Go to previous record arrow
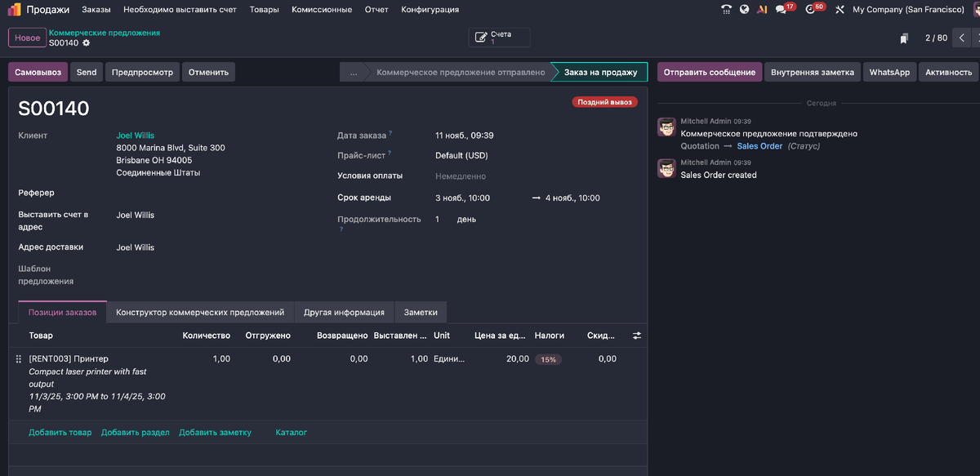980x476 pixels. [962, 38]
